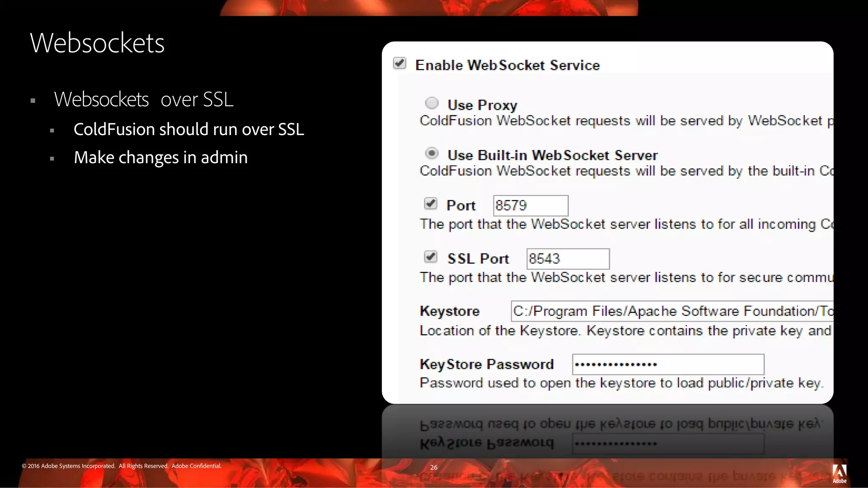Click the Websockets slide title
868x488 pixels.
coord(97,43)
